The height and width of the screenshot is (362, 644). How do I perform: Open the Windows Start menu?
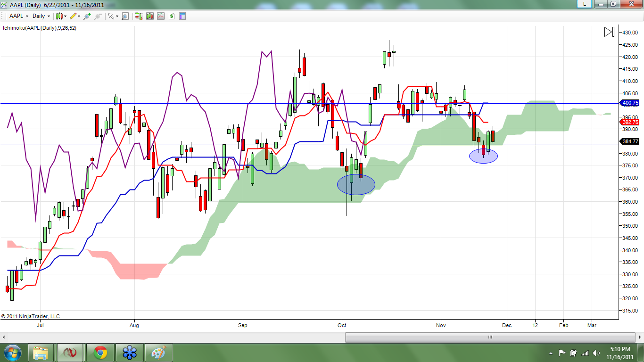click(12, 353)
